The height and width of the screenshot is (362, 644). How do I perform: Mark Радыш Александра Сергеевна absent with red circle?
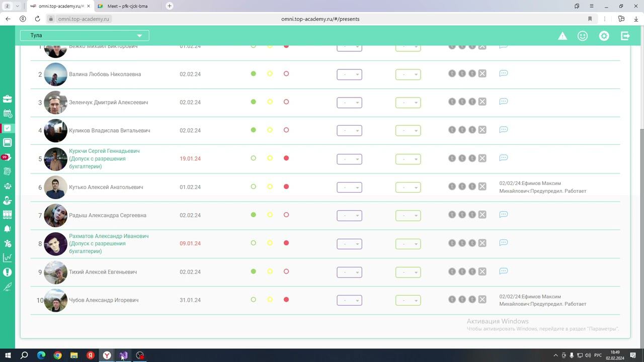click(286, 215)
